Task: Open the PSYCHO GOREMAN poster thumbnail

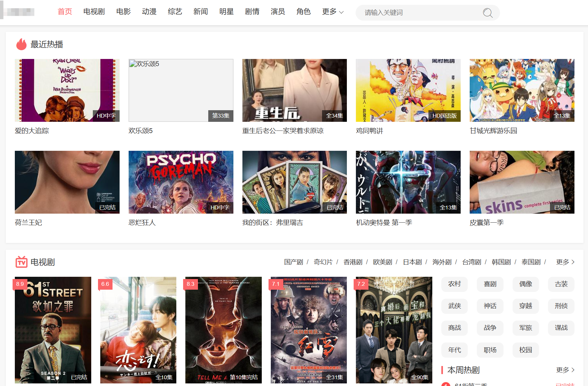Action: 181,182
